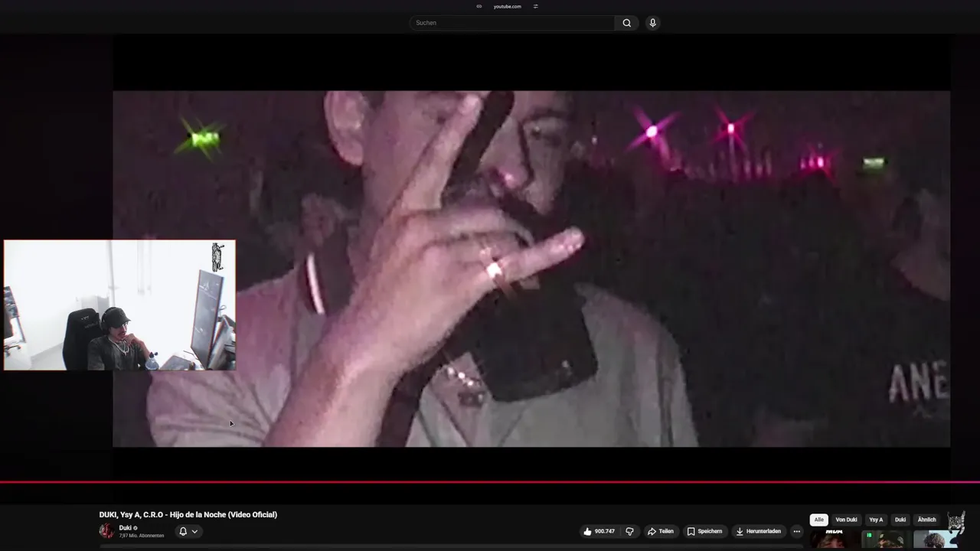
Task: Dislike the video with thumbs-down icon
Action: click(x=629, y=531)
